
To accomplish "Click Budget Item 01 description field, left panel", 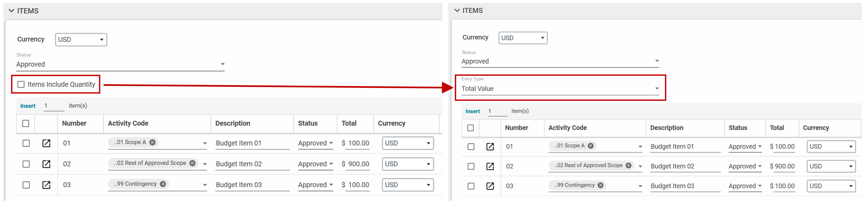I will pyautogui.click(x=252, y=143).
